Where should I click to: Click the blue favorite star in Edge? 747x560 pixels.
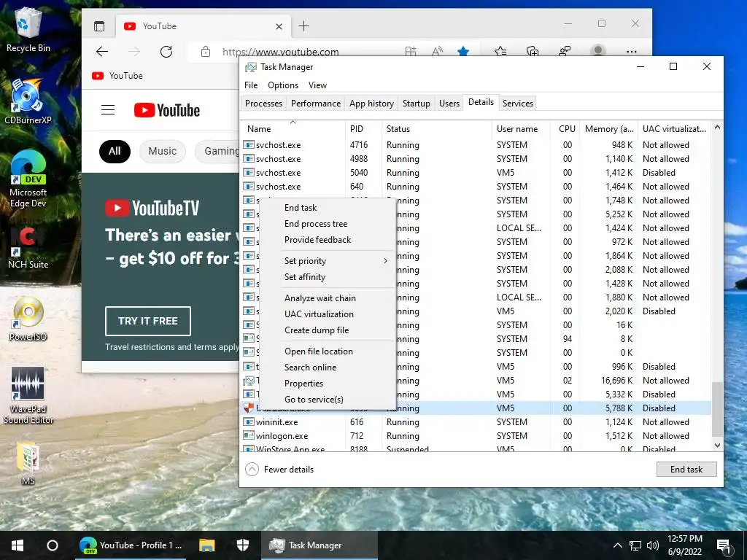click(463, 52)
